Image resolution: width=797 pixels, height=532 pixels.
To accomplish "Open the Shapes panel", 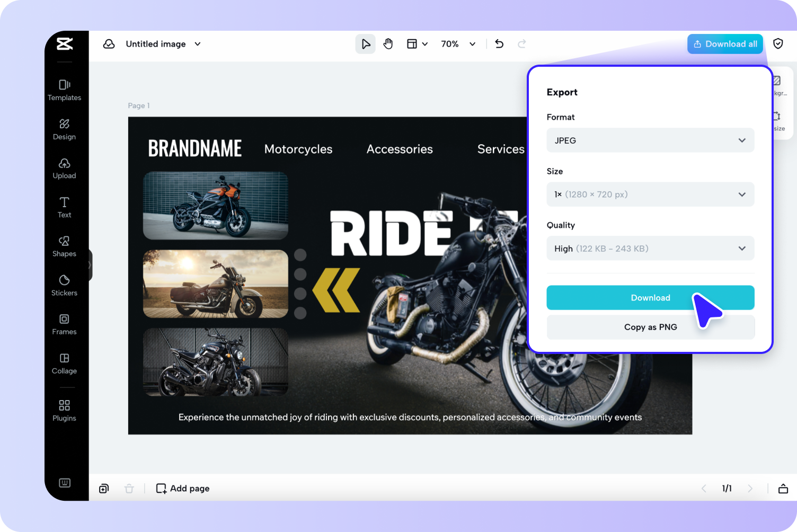I will pyautogui.click(x=64, y=245).
